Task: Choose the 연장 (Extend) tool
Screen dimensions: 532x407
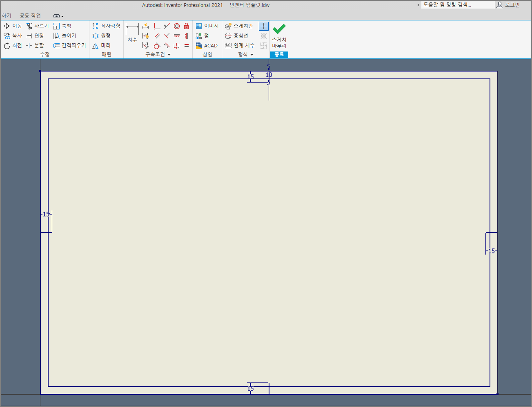Action: [x=35, y=36]
